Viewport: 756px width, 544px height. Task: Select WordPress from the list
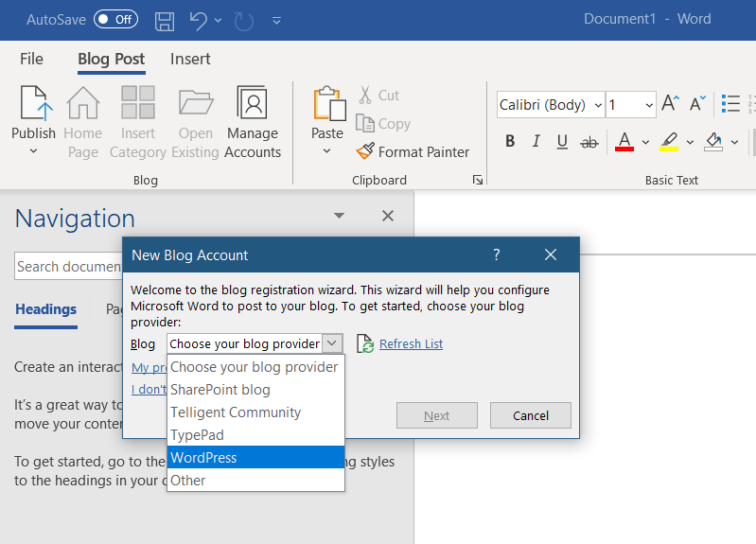point(255,457)
